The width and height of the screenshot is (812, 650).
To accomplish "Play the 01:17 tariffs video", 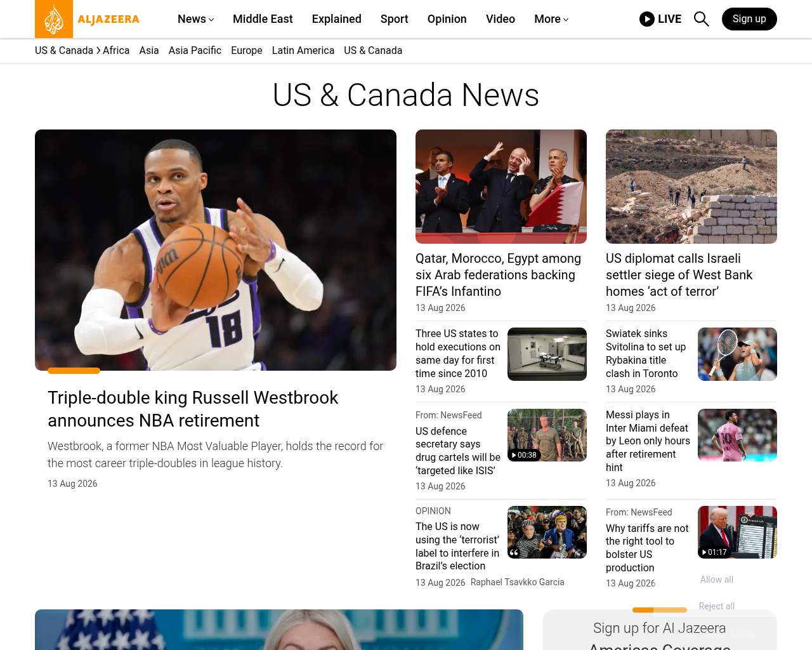I will (737, 532).
